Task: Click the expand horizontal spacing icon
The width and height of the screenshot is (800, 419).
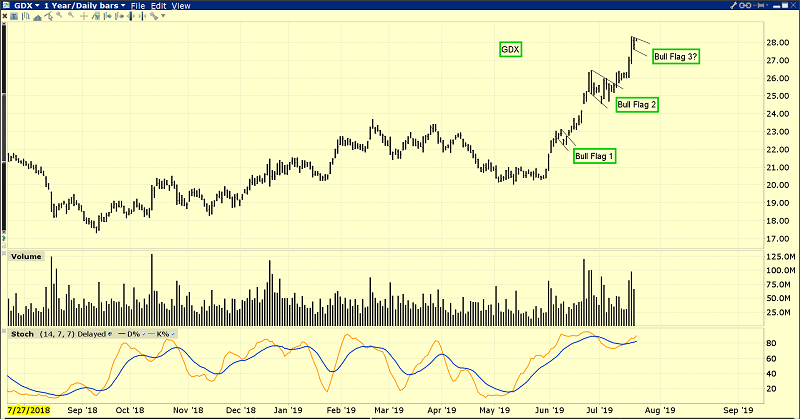Action: point(131,16)
